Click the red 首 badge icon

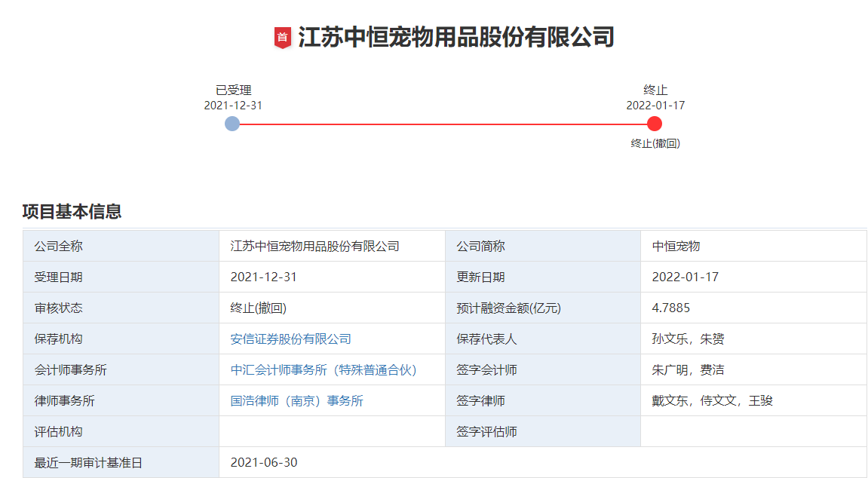(283, 38)
